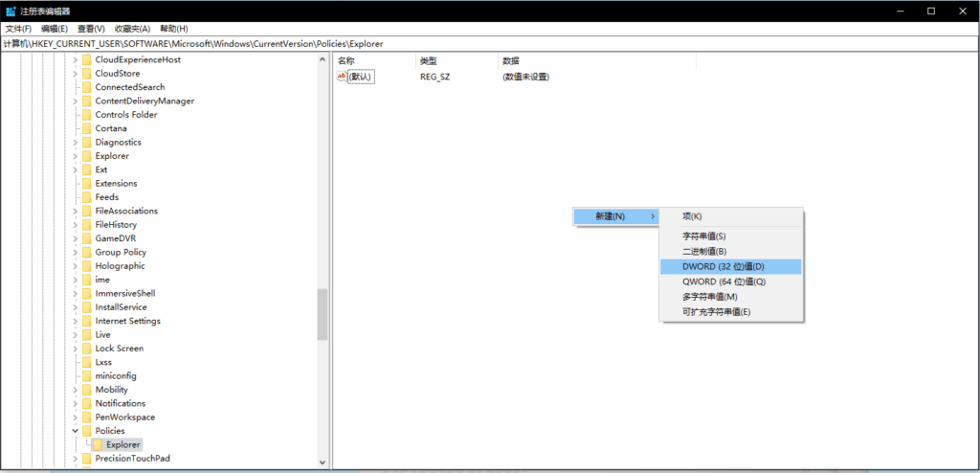Select 字符串值(S) in the context submenu

703,236
